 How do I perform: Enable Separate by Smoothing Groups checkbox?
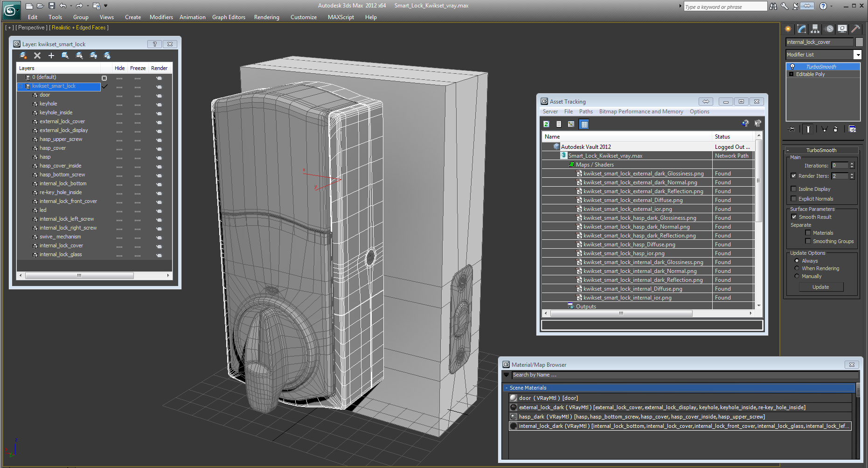[x=808, y=241]
